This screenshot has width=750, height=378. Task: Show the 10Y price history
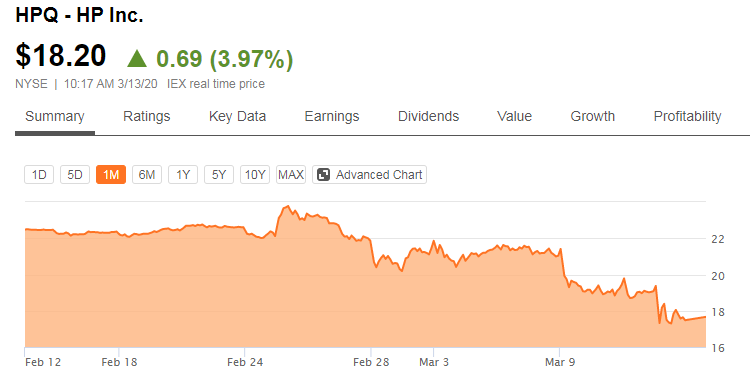tap(255, 175)
